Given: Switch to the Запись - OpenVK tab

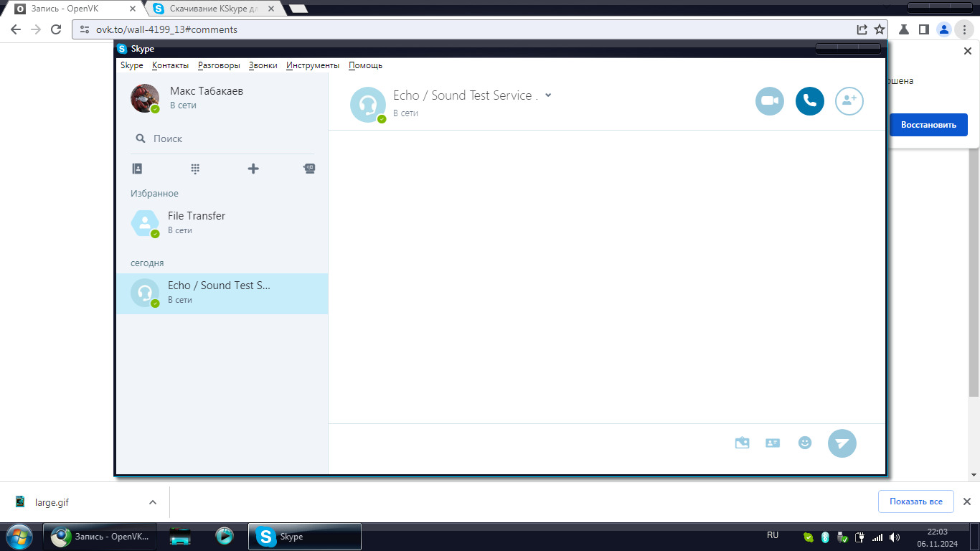Looking at the screenshot, I should click(x=74, y=9).
